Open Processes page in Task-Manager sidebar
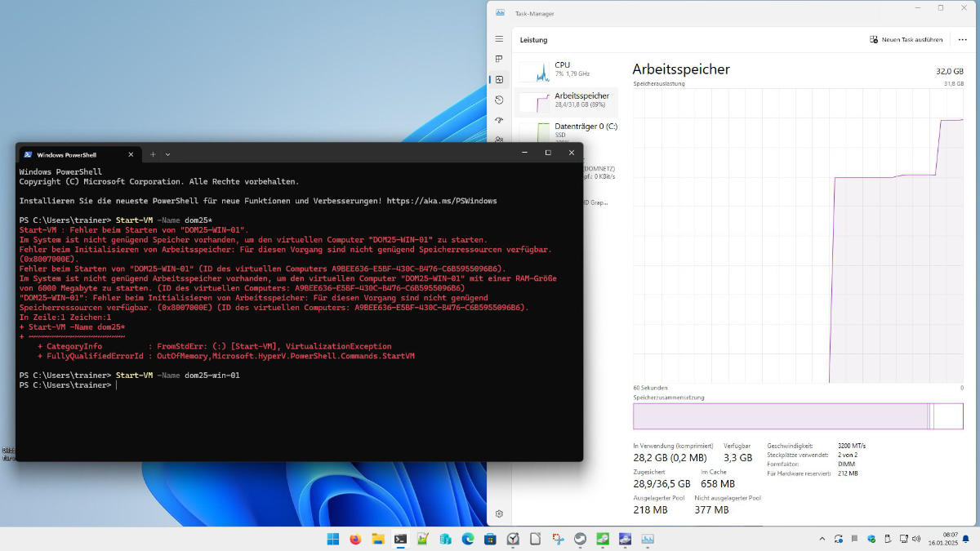This screenshot has height=551, width=980. click(499, 59)
